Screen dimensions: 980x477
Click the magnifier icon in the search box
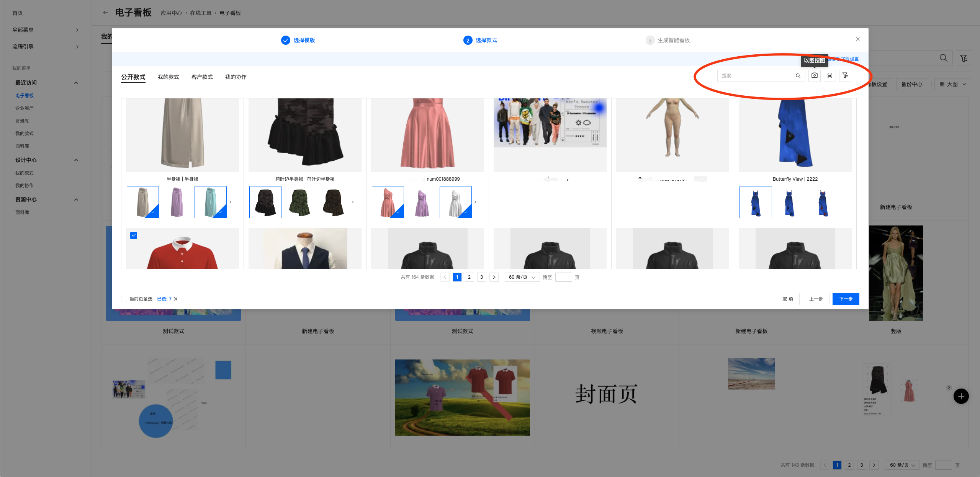tap(798, 76)
